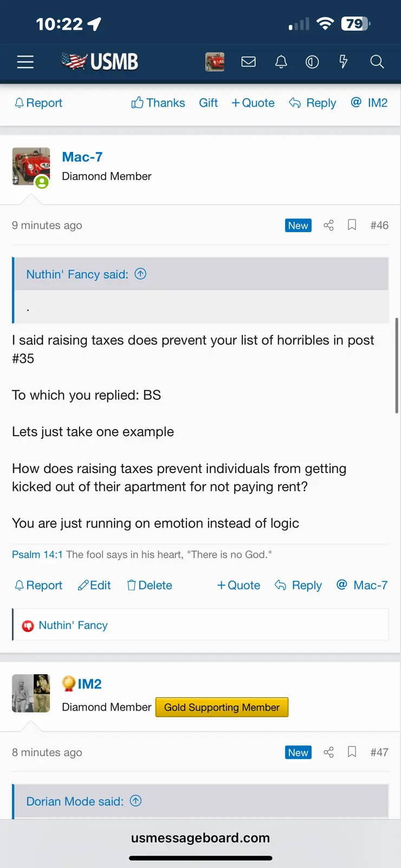Image resolution: width=401 pixels, height=868 pixels.
Task: Delete the Mac-7 post
Action: click(150, 585)
